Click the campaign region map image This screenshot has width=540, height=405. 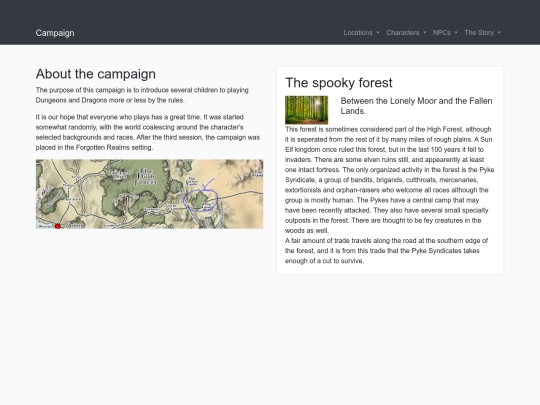pos(149,194)
